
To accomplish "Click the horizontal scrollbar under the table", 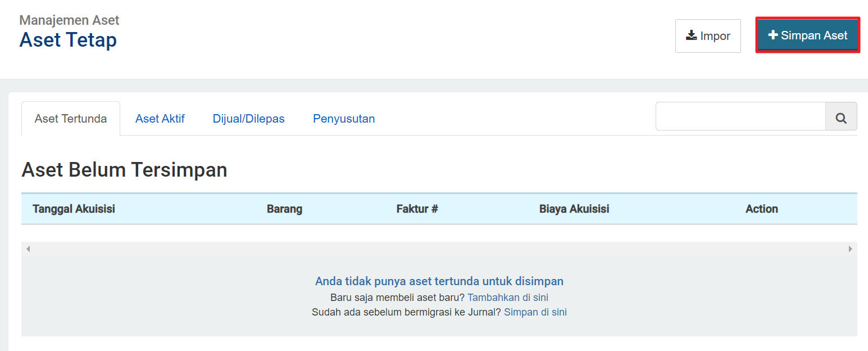I will [438, 248].
